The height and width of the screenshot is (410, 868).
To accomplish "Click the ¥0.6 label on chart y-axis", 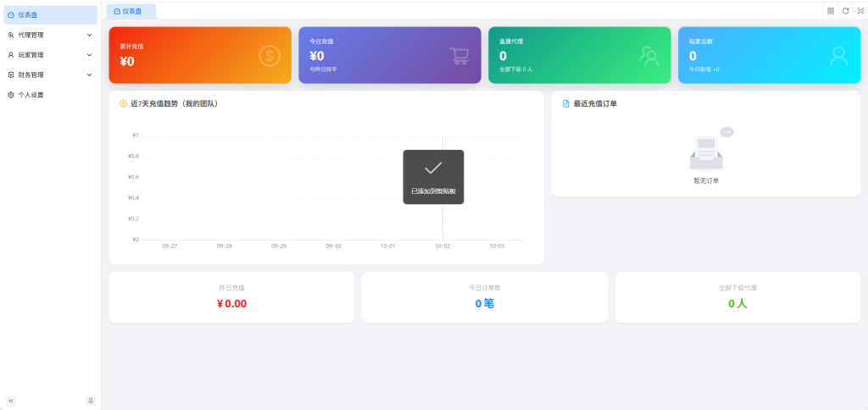I will tap(133, 177).
